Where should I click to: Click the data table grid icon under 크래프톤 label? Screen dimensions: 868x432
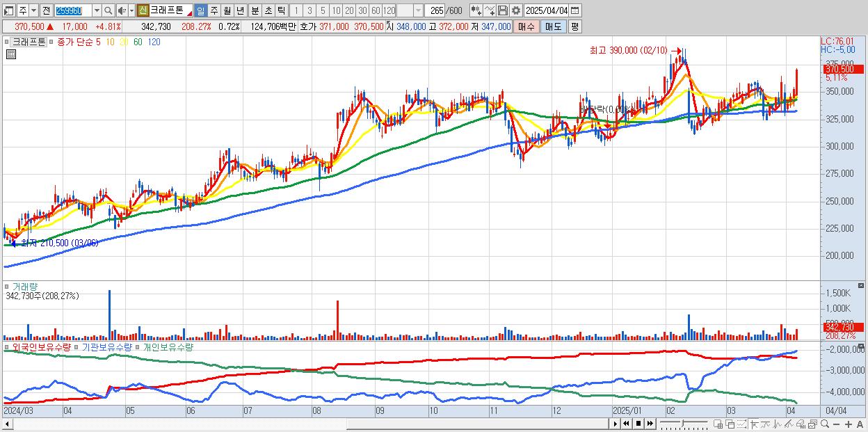click(x=11, y=54)
